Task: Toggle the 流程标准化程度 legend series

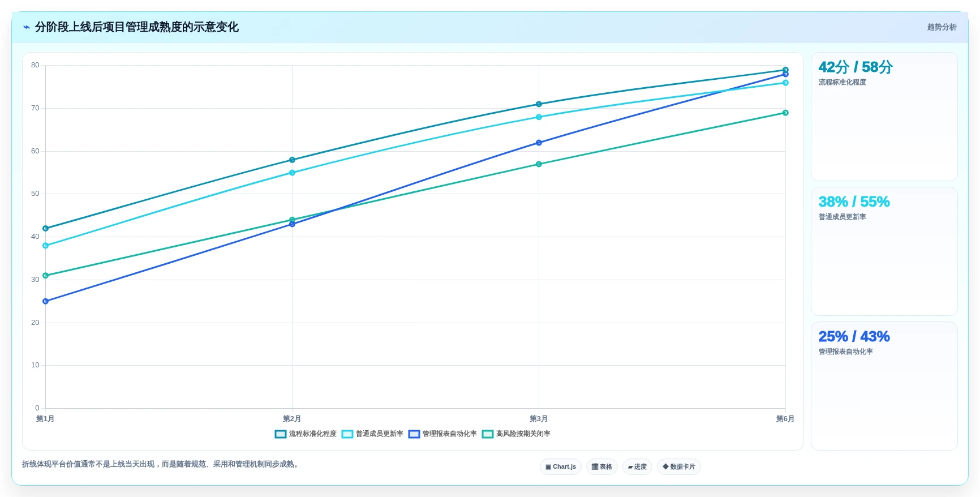Action: pyautogui.click(x=306, y=434)
